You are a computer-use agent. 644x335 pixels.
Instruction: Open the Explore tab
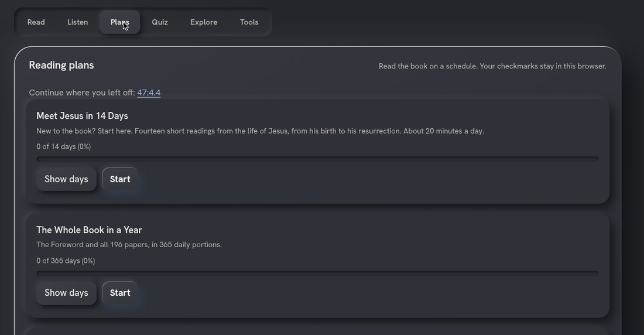[x=204, y=22]
